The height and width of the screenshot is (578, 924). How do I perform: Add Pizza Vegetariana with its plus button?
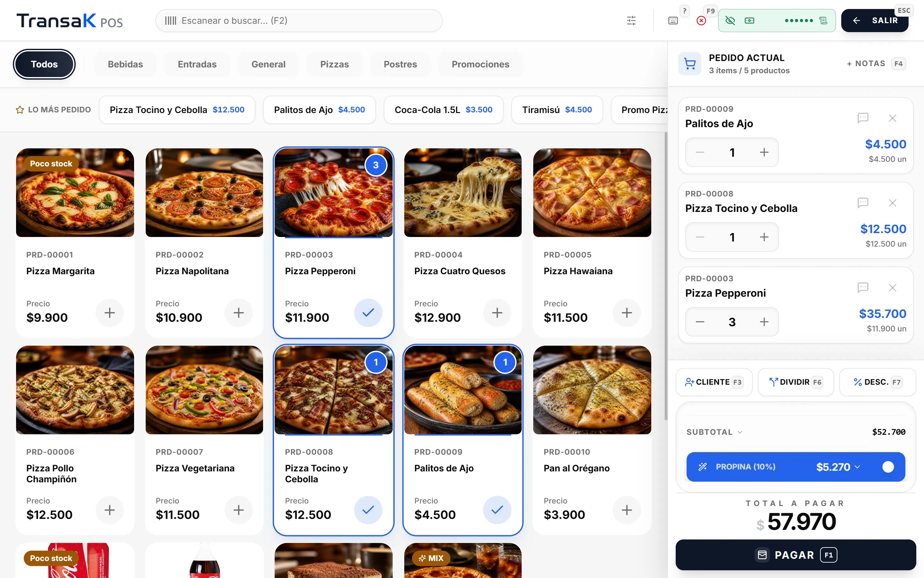click(239, 510)
